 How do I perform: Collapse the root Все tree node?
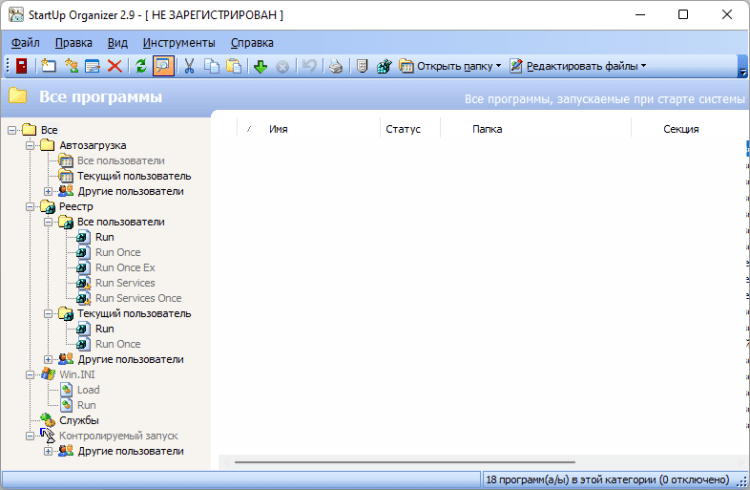pyautogui.click(x=12, y=130)
